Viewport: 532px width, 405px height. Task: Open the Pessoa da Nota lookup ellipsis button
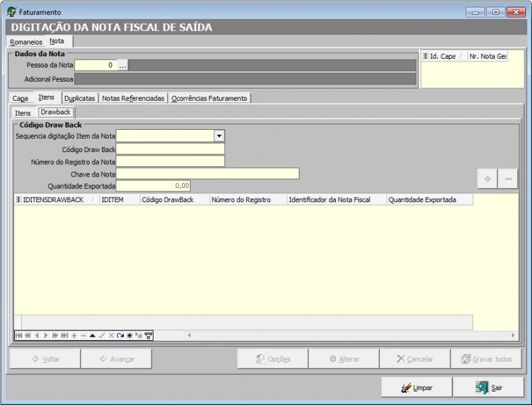pyautogui.click(x=122, y=66)
